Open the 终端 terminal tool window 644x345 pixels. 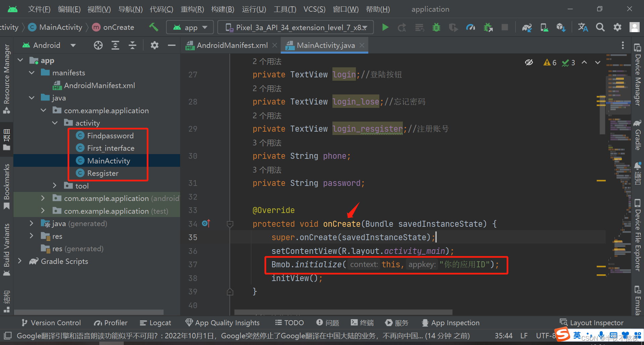pyautogui.click(x=362, y=323)
